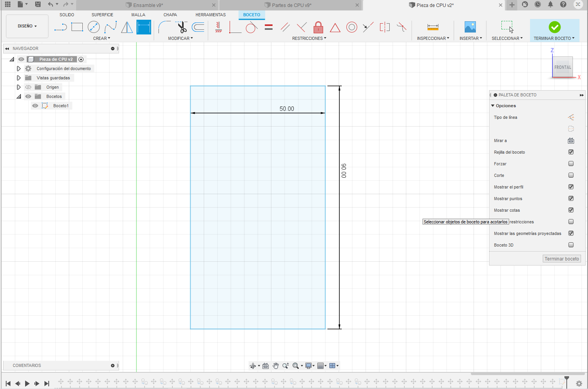
Task: Open the RESTRICCIONES dropdown menu
Action: 309,38
